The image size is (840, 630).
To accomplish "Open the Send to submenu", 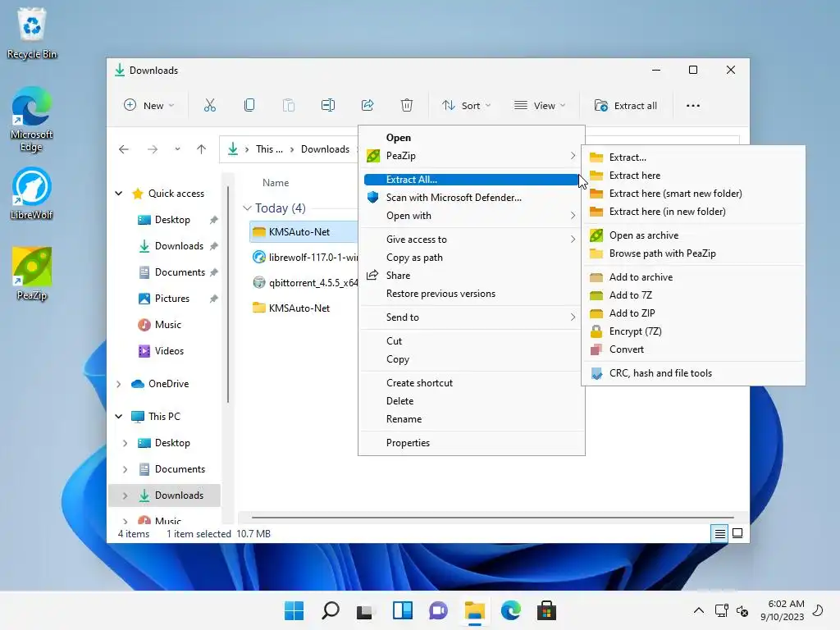I will tap(470, 317).
